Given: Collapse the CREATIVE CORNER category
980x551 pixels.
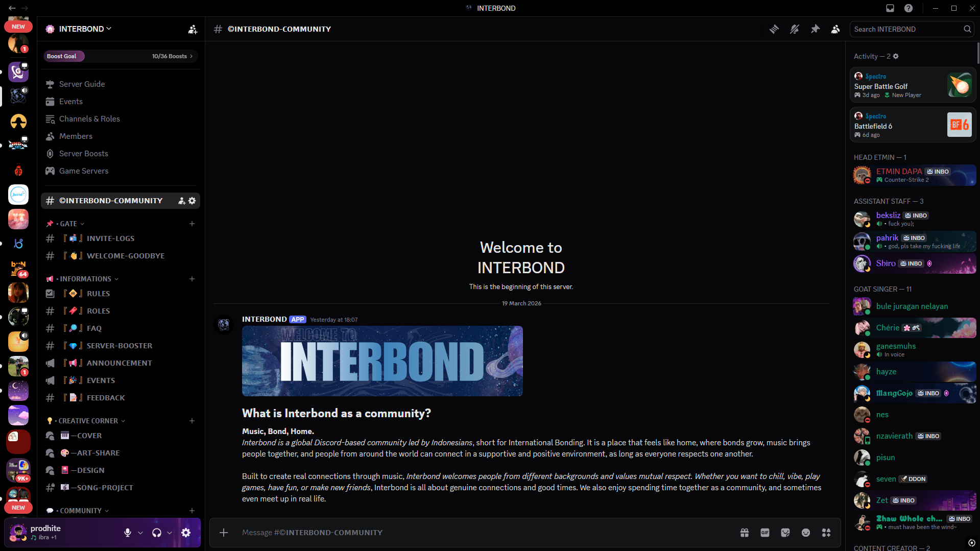Looking at the screenshot, I should click(x=88, y=421).
